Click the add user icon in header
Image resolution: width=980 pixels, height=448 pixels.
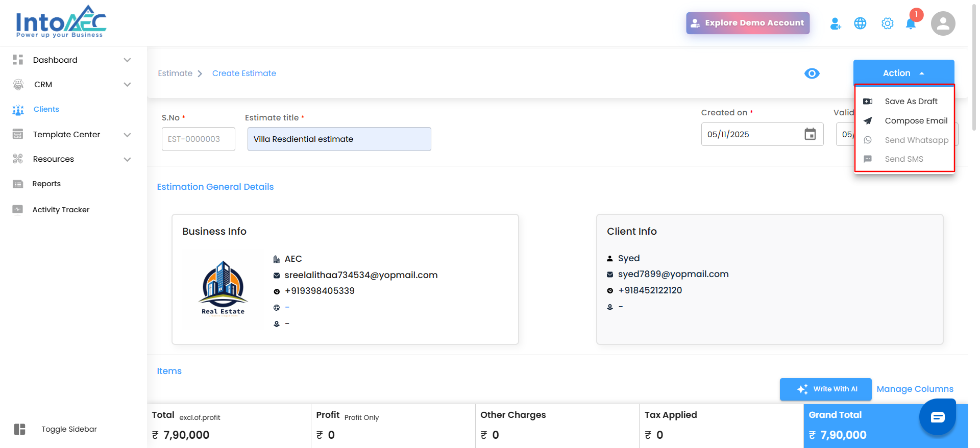tap(835, 23)
